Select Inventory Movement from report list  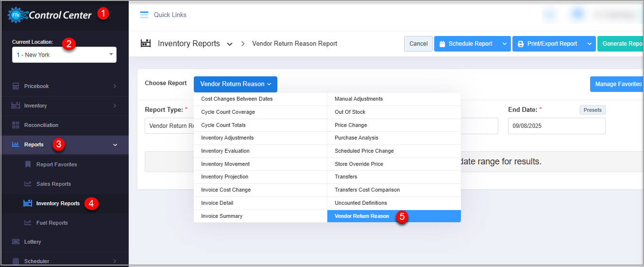click(225, 164)
